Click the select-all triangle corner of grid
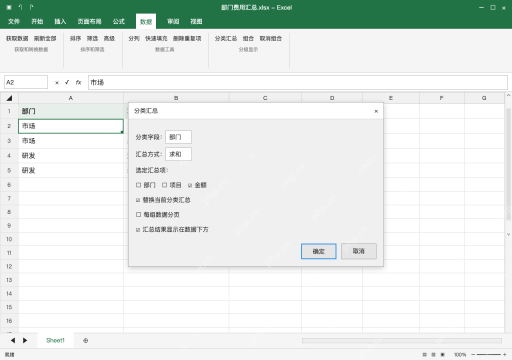 [x=9, y=98]
